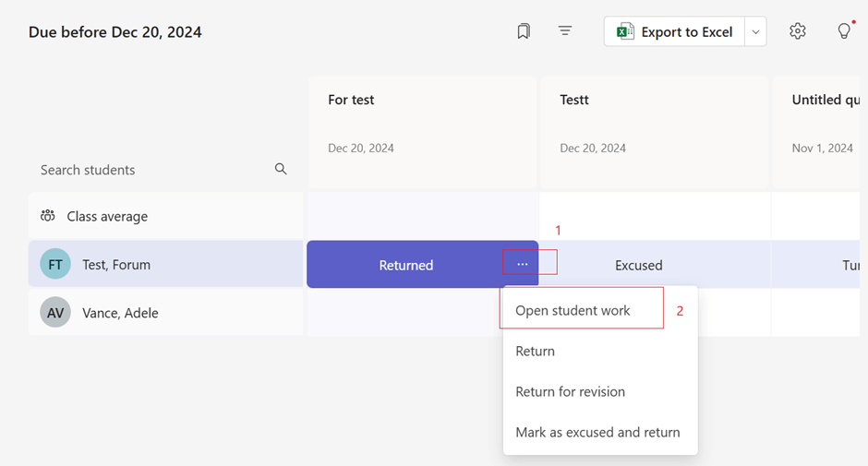Select the Test, Forum student row
The height and width of the screenshot is (466, 868).
click(165, 264)
